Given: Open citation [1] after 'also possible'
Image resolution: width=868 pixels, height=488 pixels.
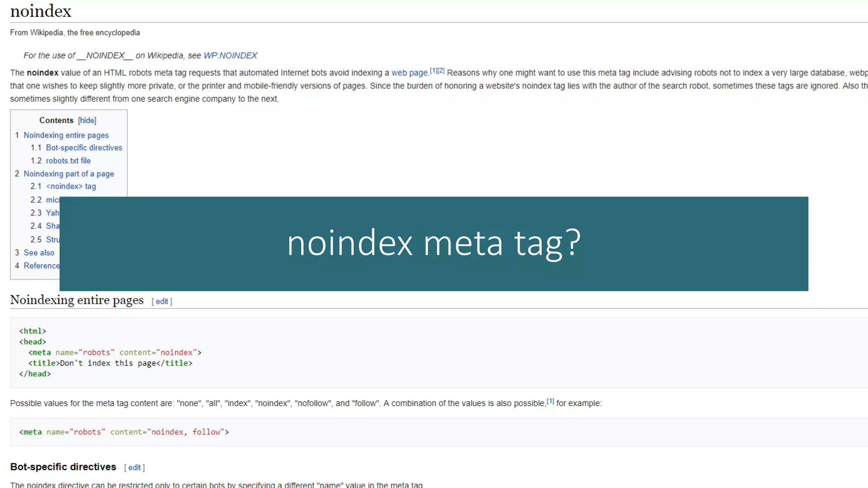Looking at the screenshot, I should tap(550, 401).
